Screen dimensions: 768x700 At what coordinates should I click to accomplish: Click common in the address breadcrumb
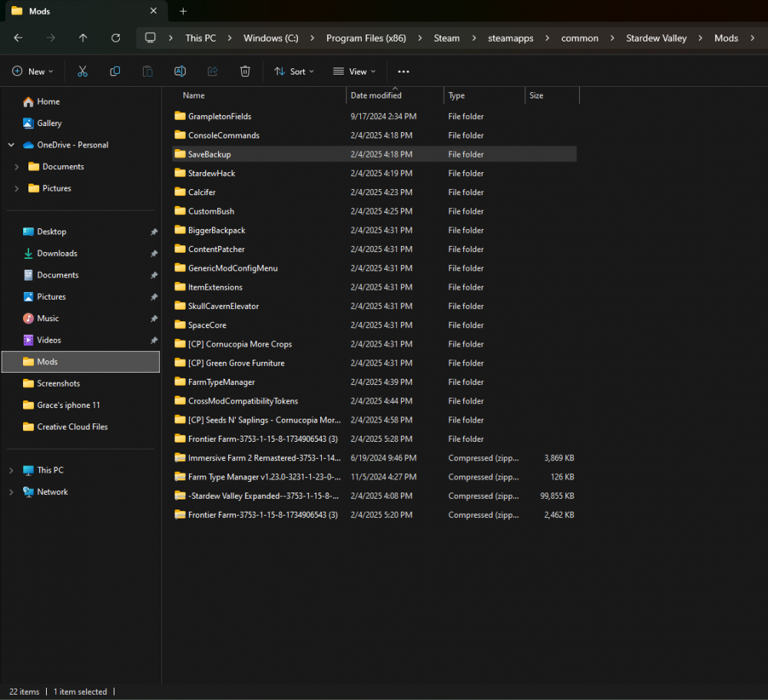tap(579, 38)
